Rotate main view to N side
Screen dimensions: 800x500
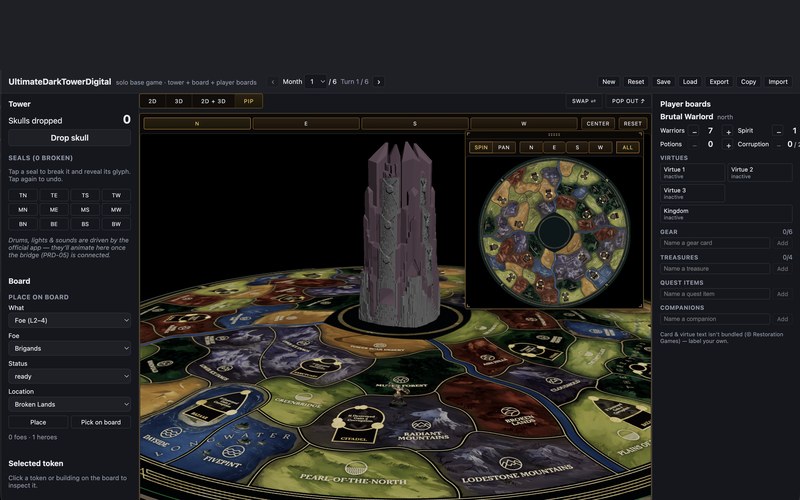pyautogui.click(x=197, y=123)
